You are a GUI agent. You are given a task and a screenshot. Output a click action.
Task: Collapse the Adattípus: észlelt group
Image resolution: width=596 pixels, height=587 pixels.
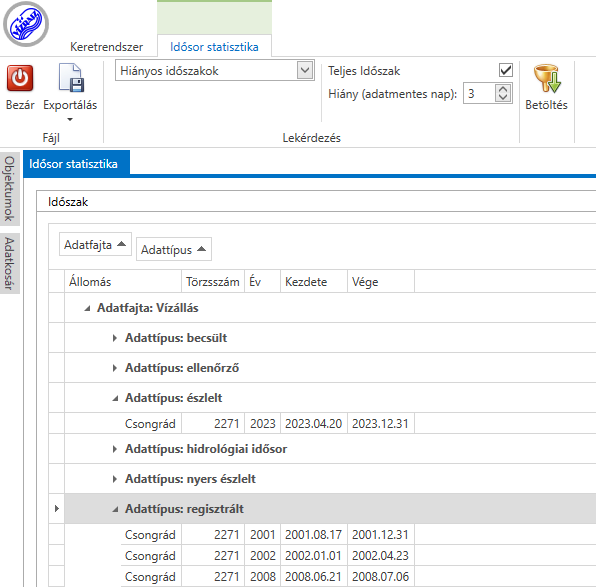[115, 399]
